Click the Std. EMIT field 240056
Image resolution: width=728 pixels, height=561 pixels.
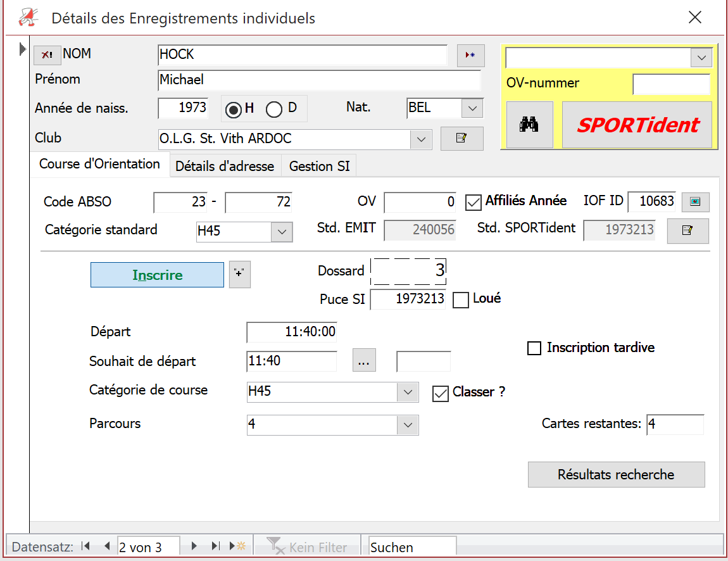click(x=420, y=230)
